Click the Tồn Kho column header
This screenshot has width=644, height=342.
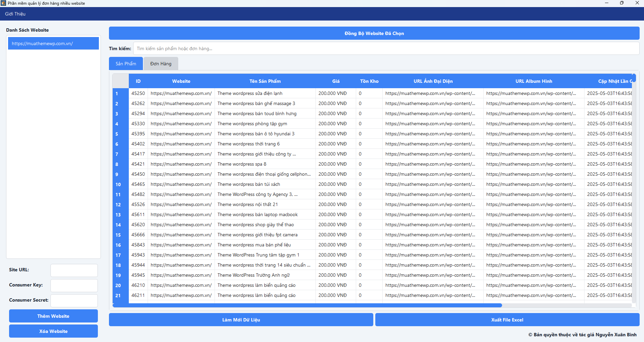(x=369, y=81)
